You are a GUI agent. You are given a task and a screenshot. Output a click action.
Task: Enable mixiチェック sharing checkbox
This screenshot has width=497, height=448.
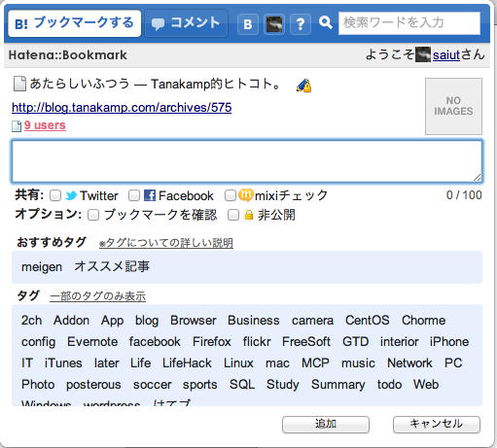[x=231, y=195]
